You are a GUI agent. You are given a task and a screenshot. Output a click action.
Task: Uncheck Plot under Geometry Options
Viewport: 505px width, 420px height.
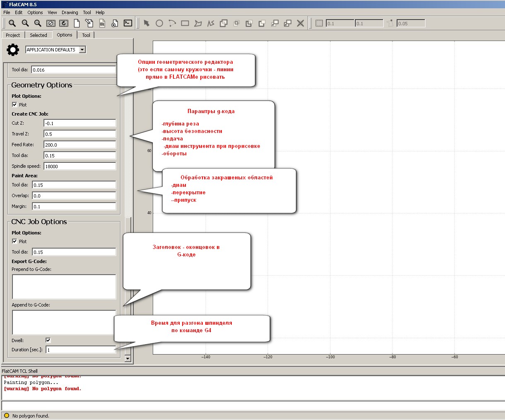tap(14, 104)
